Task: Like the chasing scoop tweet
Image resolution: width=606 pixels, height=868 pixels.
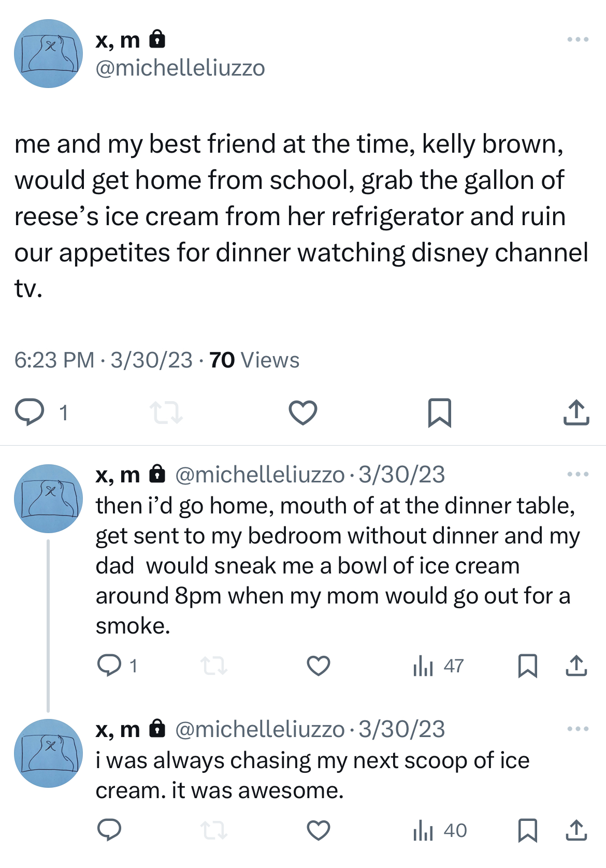Action: [x=318, y=830]
